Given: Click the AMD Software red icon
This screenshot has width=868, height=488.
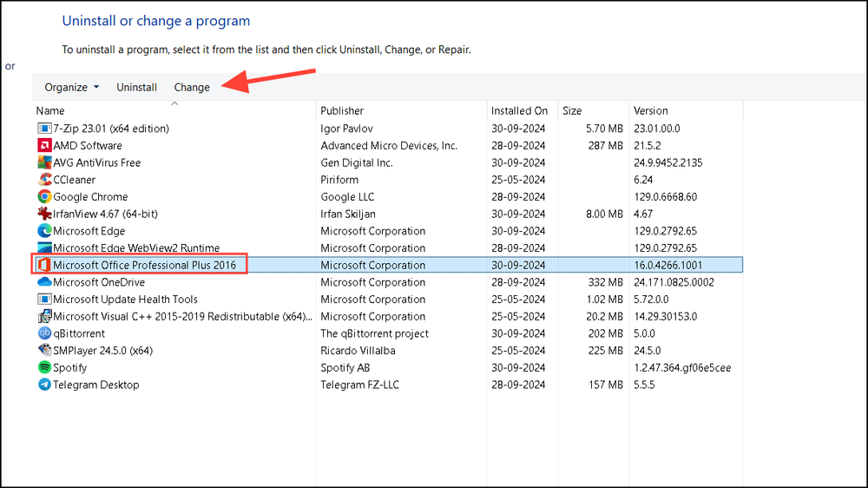Looking at the screenshot, I should click(x=44, y=146).
